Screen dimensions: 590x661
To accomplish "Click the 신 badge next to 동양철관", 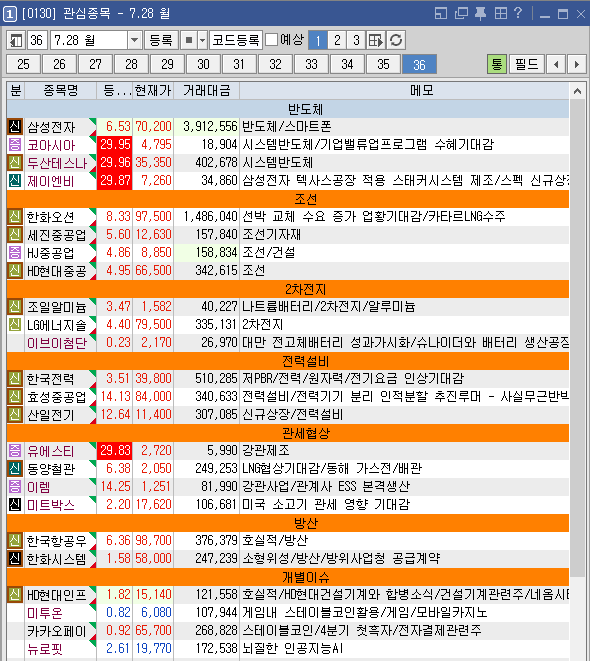I will [15, 468].
